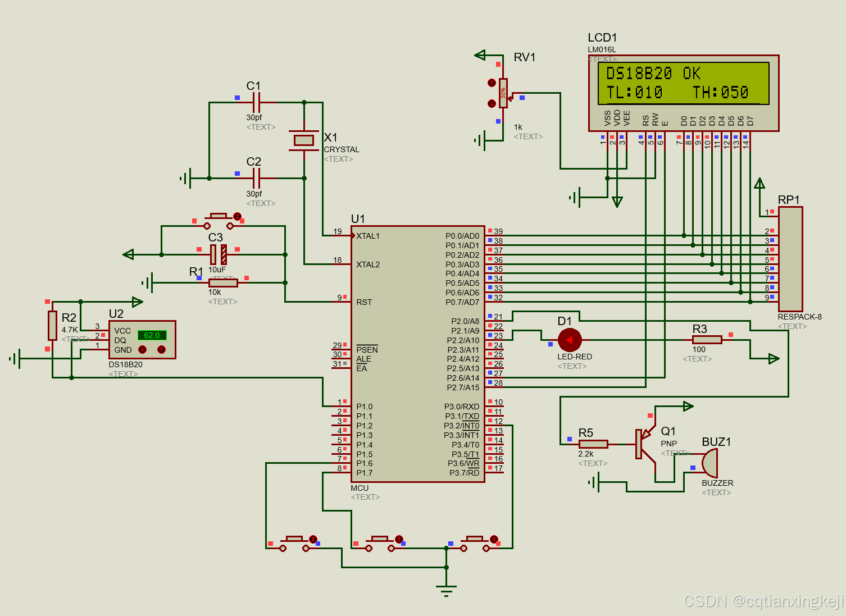846x616 pixels.
Task: Click the LM016L label under LCD1
Action: click(602, 49)
